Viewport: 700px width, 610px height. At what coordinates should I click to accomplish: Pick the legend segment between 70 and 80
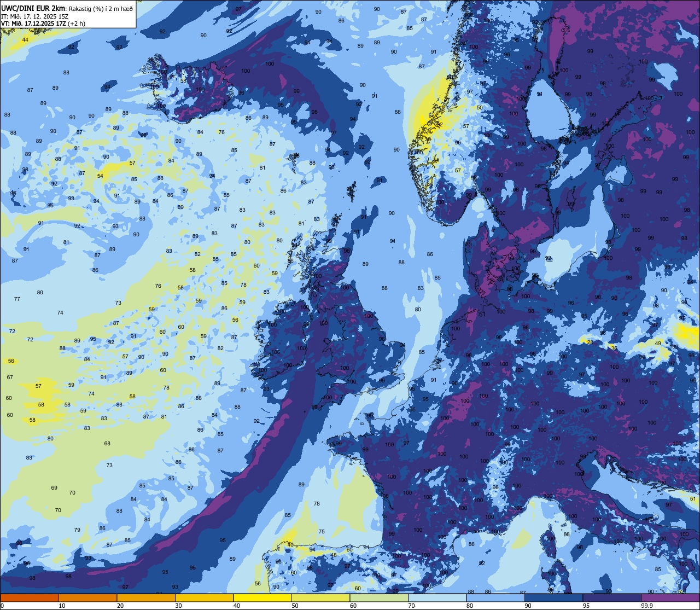pyautogui.click(x=437, y=597)
